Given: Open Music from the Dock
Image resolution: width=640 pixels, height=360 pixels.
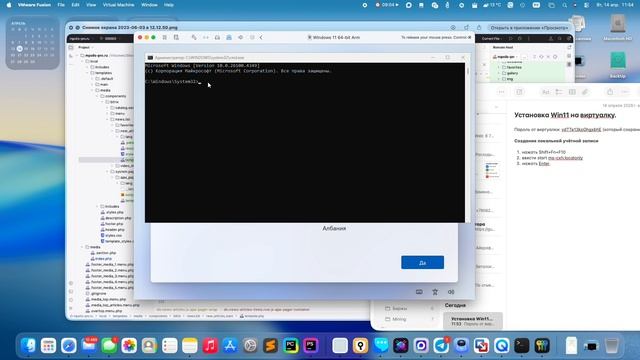Looking at the screenshot, I should (x=210, y=346).
